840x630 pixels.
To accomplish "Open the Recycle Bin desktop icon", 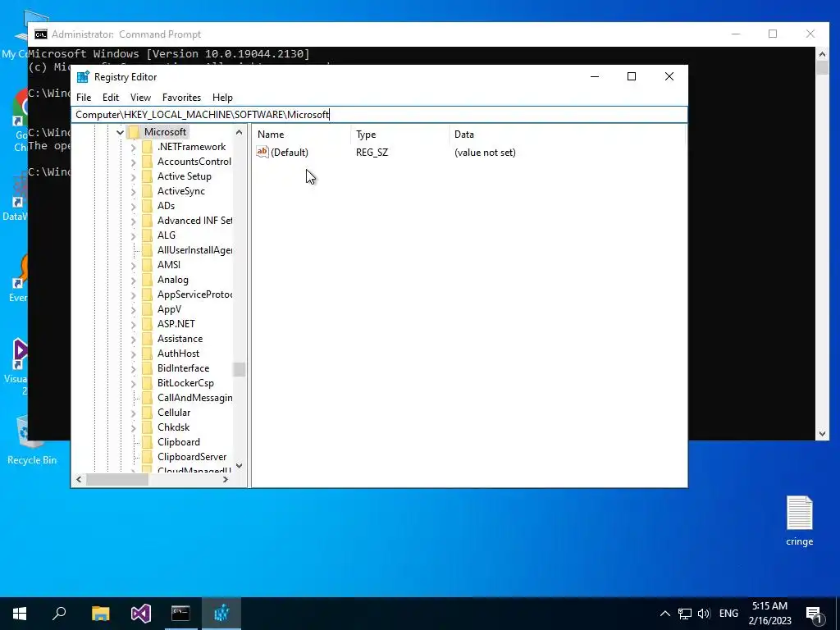I will pyautogui.click(x=32, y=440).
